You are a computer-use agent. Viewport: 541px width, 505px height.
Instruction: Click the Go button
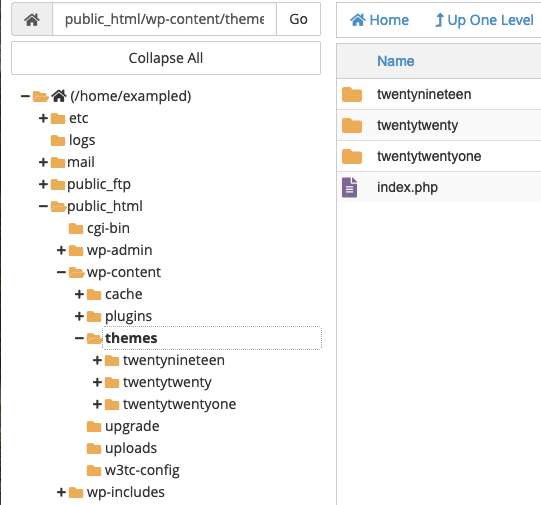pyautogui.click(x=298, y=19)
